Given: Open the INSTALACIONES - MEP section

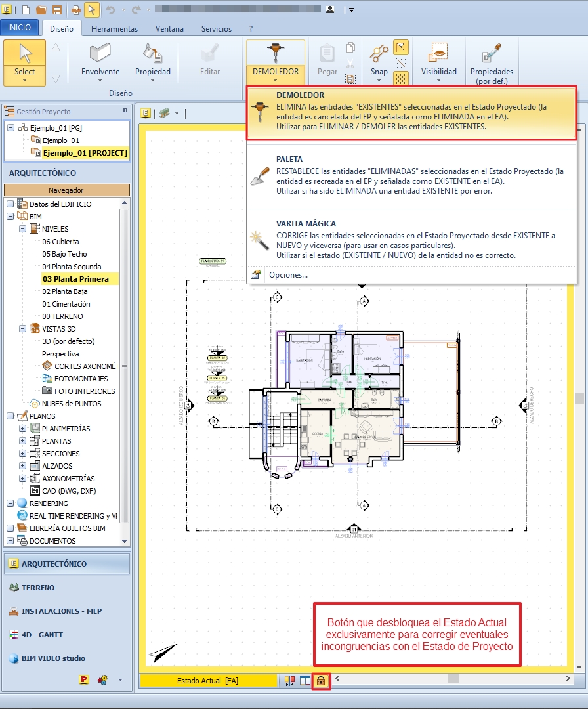Looking at the screenshot, I should point(67,611).
